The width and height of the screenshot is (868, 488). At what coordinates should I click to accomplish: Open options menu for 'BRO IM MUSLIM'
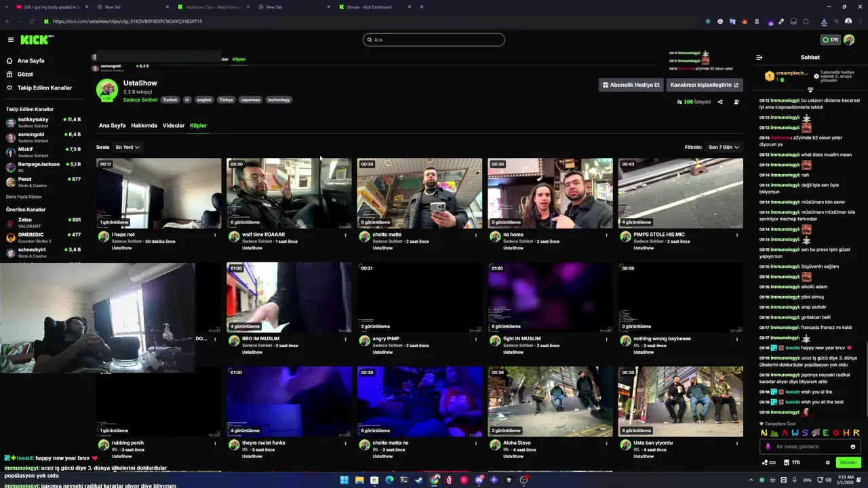[x=345, y=339]
